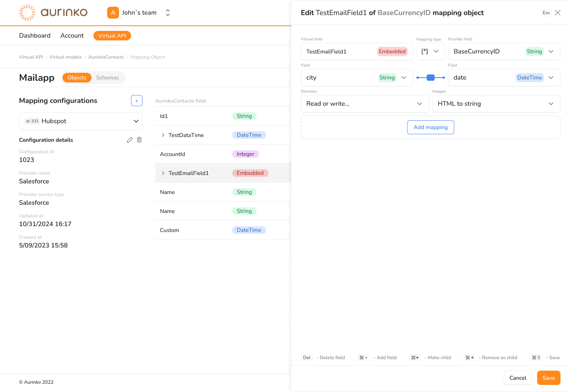Click the pencil icon to edit configuration details

pyautogui.click(x=129, y=140)
